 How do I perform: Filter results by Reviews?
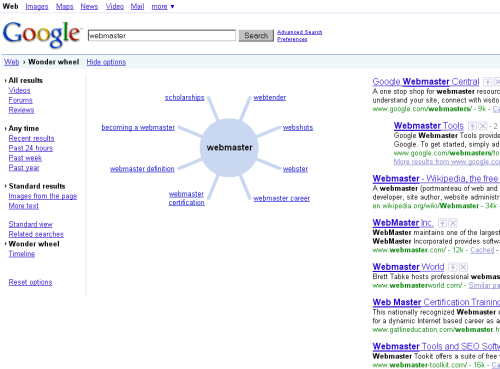point(21,110)
